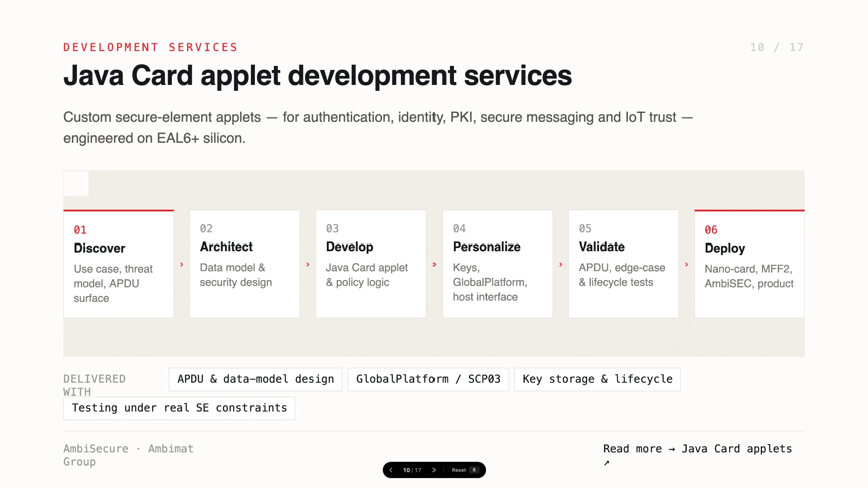Click the 'Java Card applet & policy logic' description
Viewport: 868px width, 488px height.
coord(367,275)
